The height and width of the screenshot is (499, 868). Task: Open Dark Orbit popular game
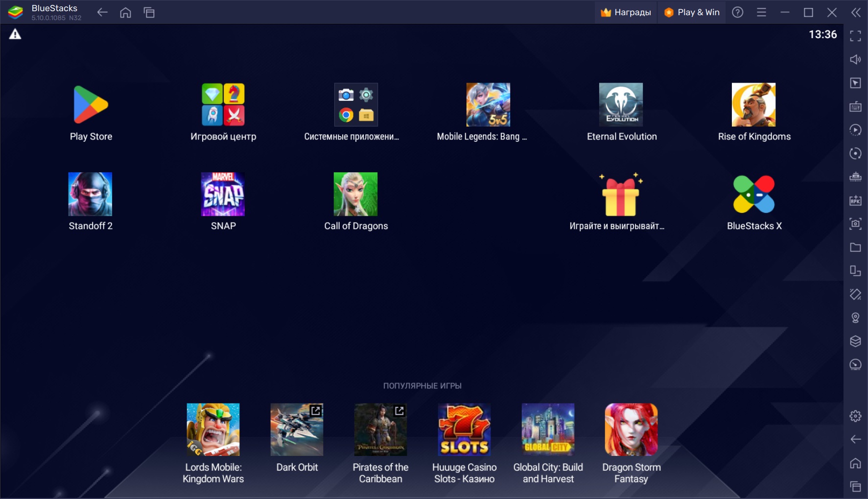point(297,430)
